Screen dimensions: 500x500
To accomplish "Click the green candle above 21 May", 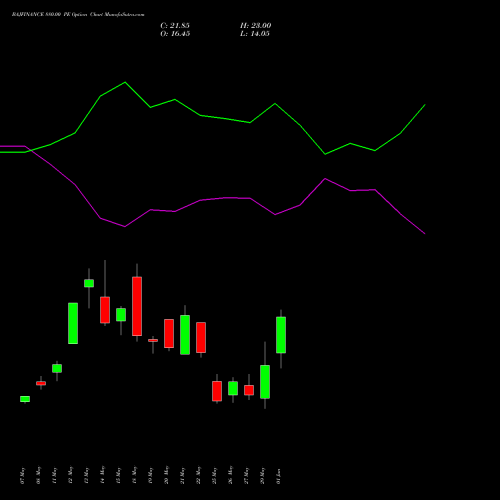I will point(185,335).
